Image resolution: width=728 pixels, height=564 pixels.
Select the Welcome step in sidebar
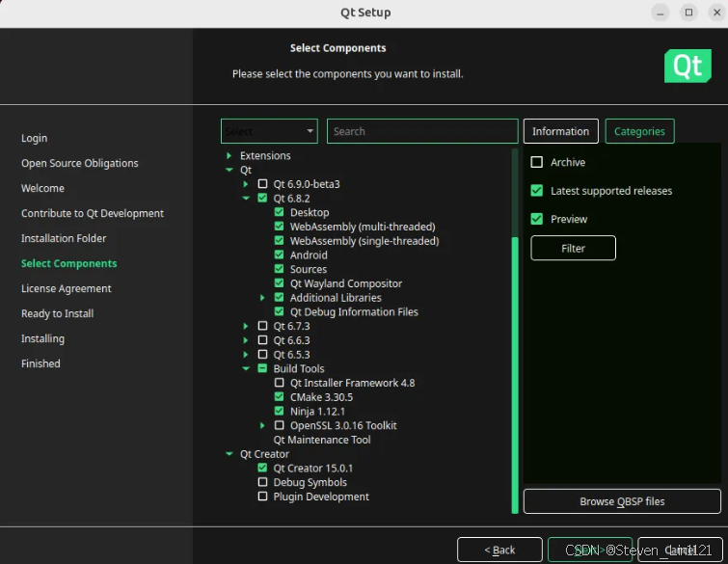42,188
